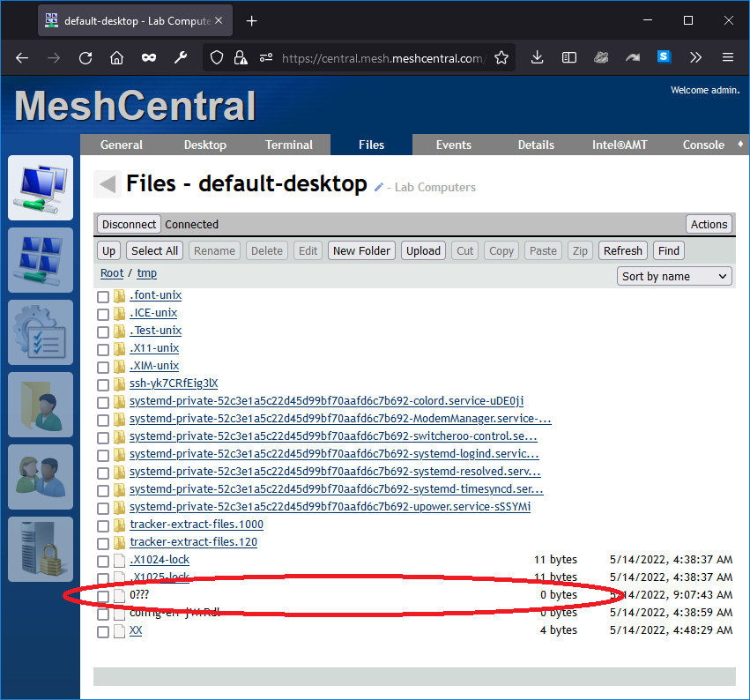Select the checkbox for the XX file
The width and height of the screenshot is (750, 700).
103,630
